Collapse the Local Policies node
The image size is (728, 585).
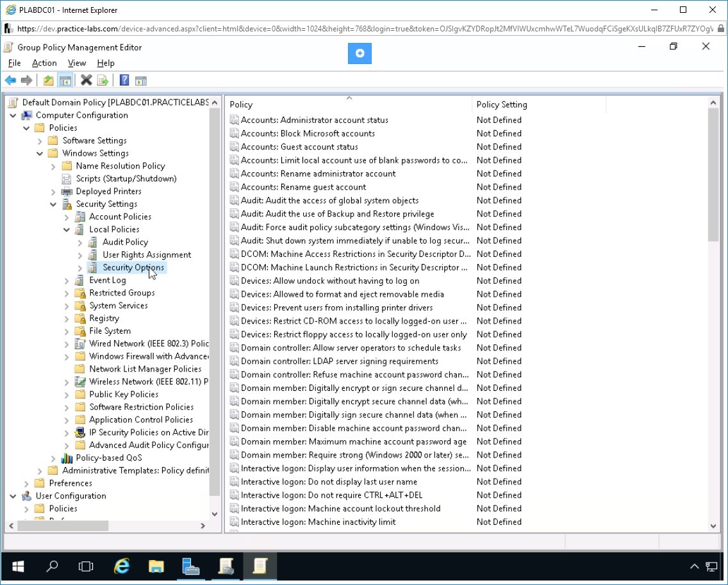tap(67, 229)
